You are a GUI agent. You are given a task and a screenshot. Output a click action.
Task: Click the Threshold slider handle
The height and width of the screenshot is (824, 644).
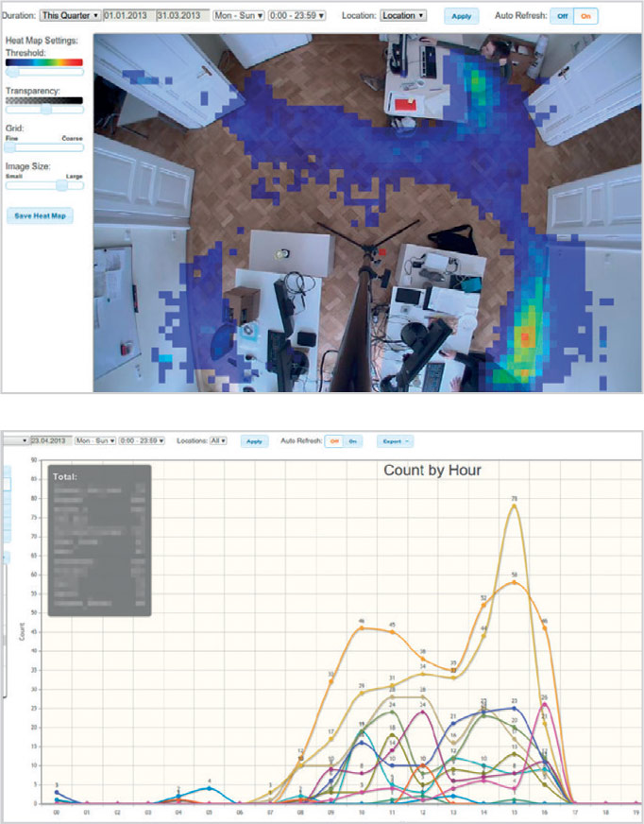click(x=12, y=72)
